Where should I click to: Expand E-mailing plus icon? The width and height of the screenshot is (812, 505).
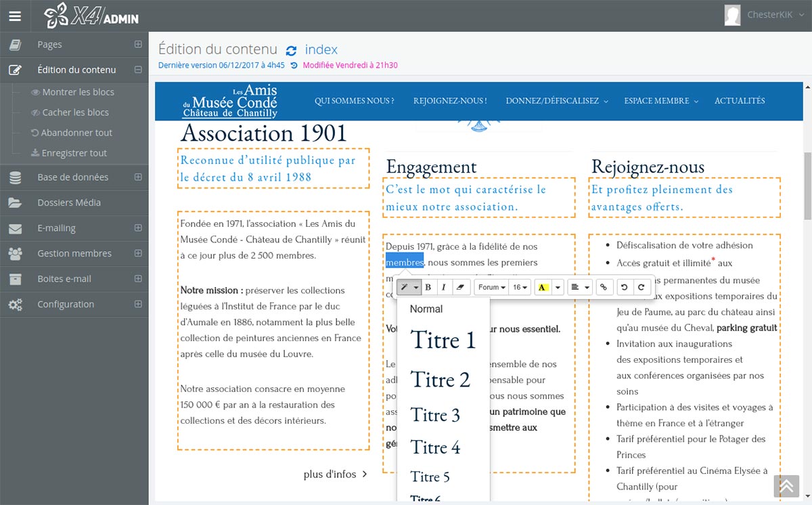coord(138,228)
